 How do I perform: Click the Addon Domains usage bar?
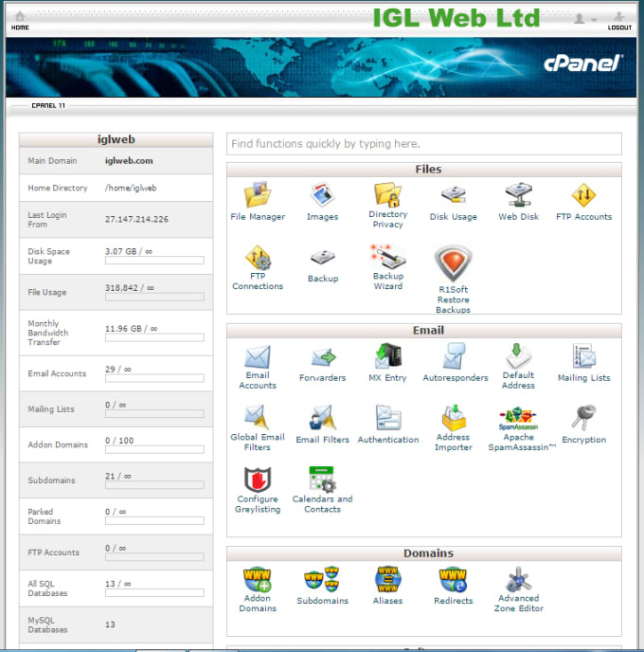(154, 449)
